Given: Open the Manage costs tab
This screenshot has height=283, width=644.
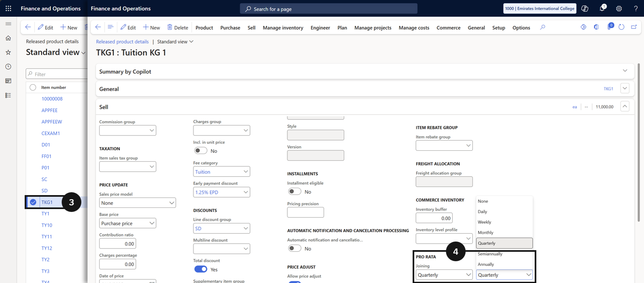Looking at the screenshot, I should coord(414,28).
